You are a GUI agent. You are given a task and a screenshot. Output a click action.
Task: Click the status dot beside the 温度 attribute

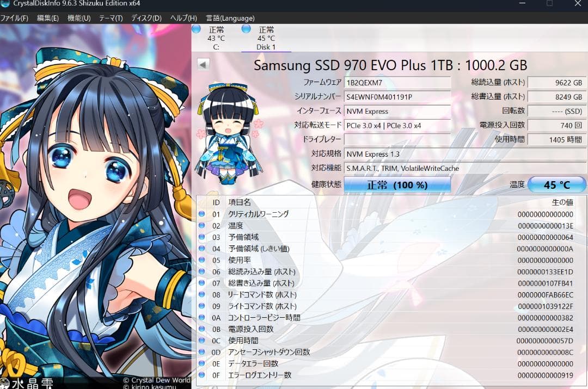pos(203,226)
